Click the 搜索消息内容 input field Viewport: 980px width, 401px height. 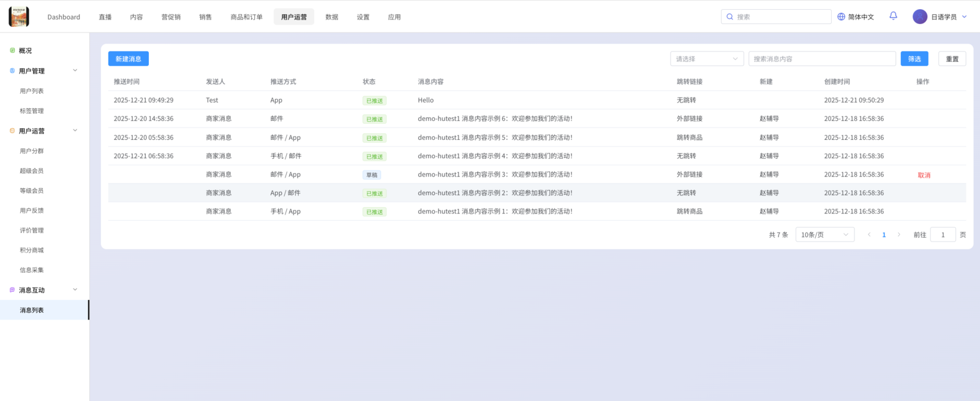(x=822, y=59)
